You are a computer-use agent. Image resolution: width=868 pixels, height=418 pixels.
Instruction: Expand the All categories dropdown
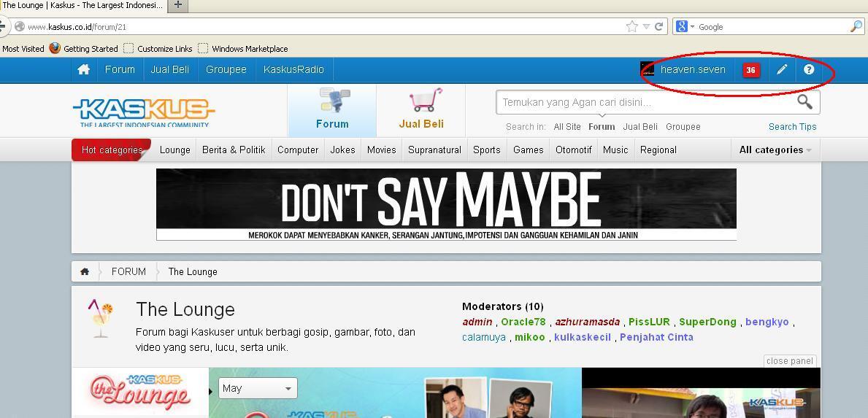[775, 150]
